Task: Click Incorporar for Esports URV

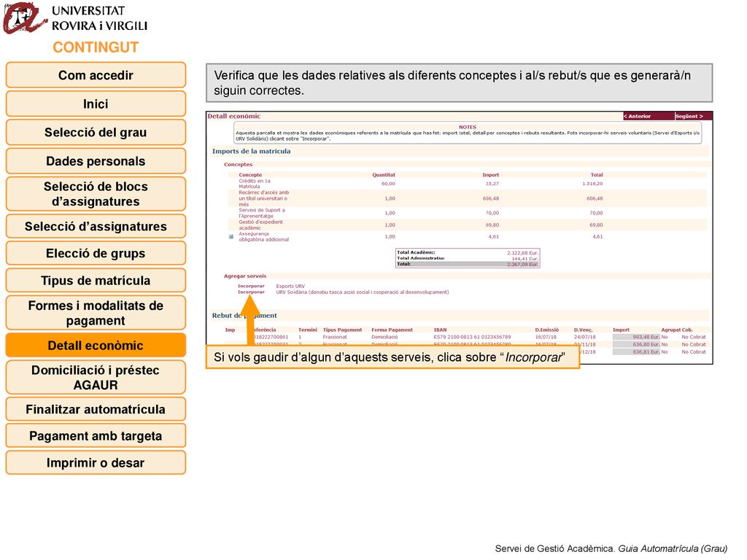Action: click(x=251, y=286)
